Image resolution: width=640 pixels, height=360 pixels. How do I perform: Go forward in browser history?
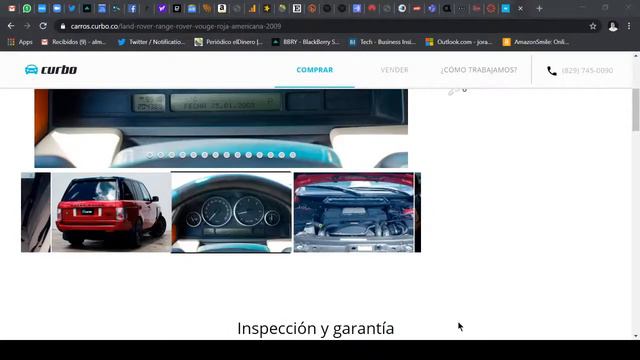[27, 26]
